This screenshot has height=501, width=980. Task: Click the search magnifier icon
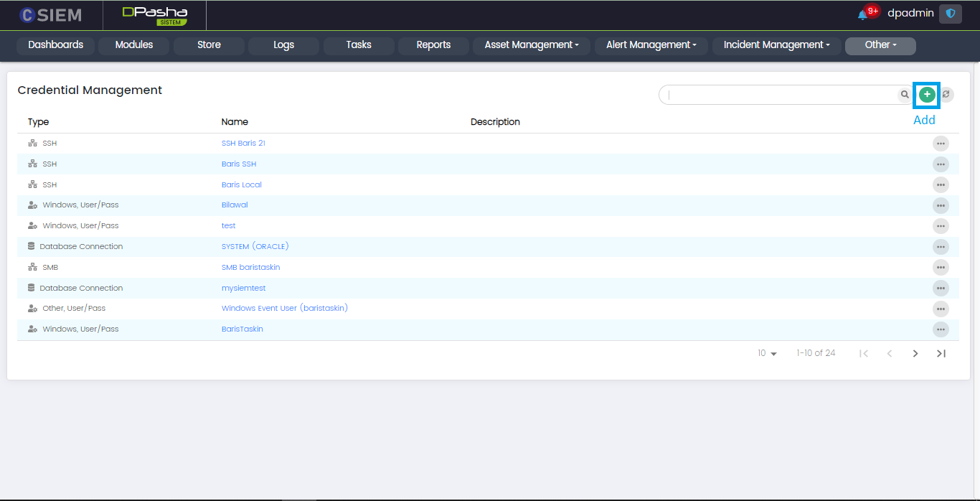point(905,95)
